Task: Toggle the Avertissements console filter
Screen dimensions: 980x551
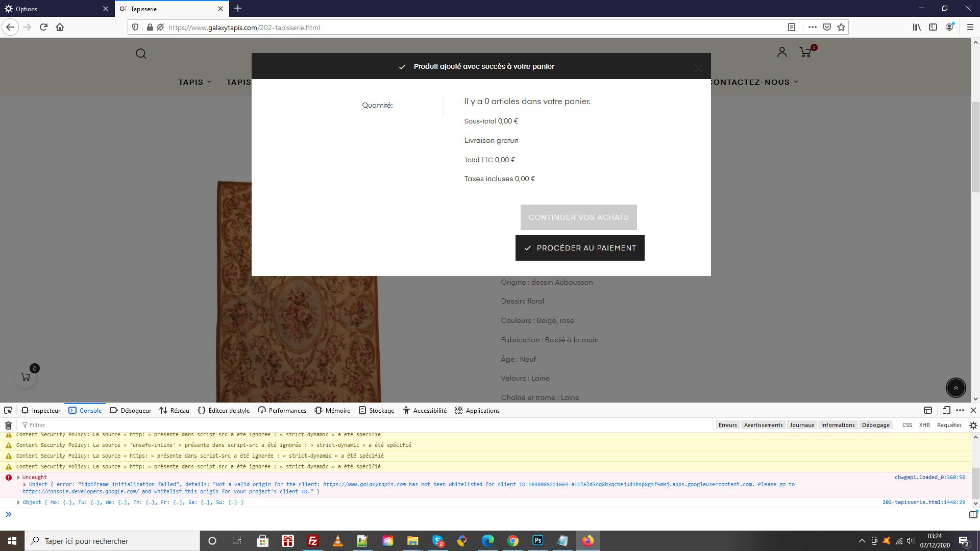Action: [763, 425]
